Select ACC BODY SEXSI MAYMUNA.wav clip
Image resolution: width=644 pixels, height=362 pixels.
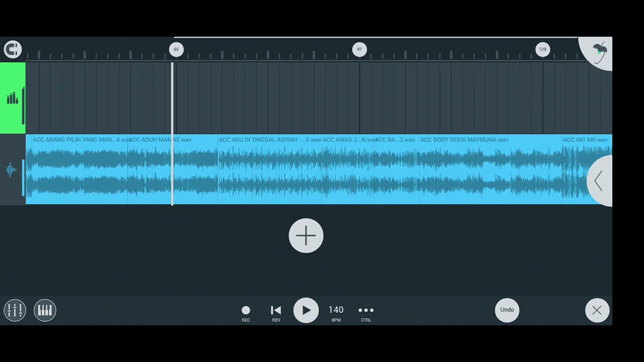491,169
